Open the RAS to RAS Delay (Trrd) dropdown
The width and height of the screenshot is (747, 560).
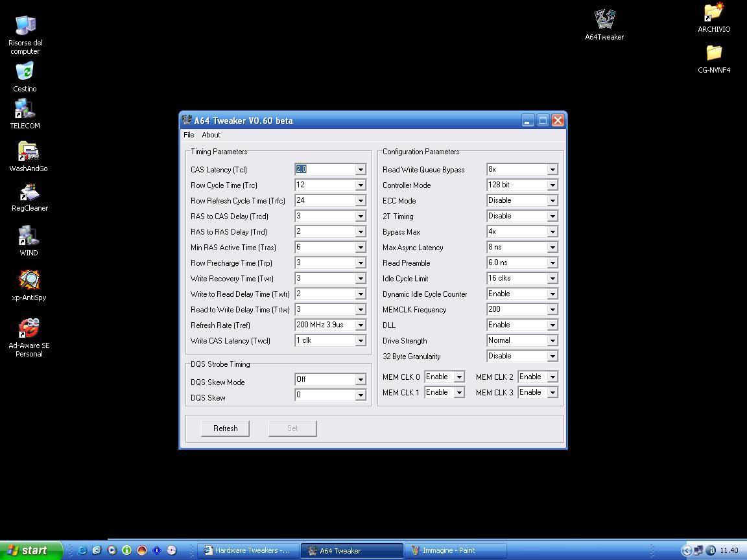tap(361, 232)
